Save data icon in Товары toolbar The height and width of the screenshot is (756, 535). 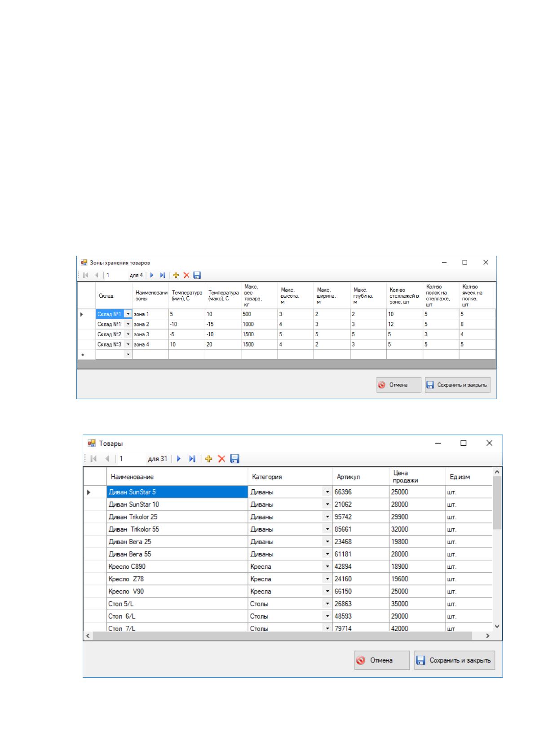pos(234,459)
